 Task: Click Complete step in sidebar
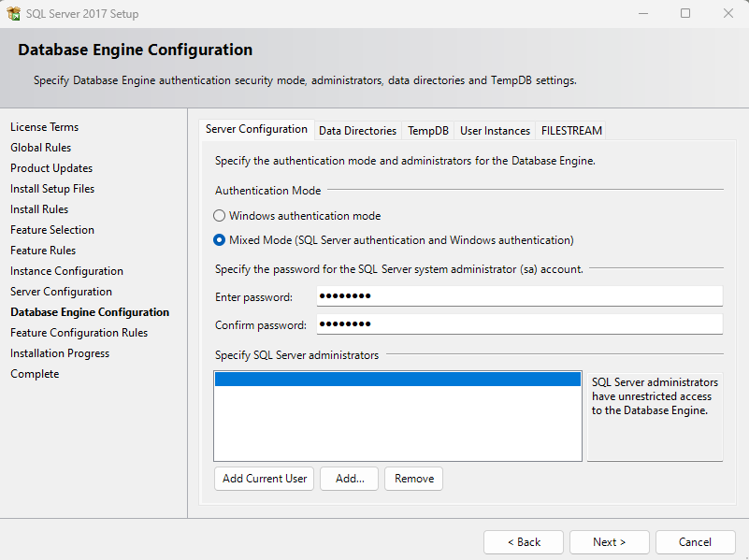pos(35,373)
